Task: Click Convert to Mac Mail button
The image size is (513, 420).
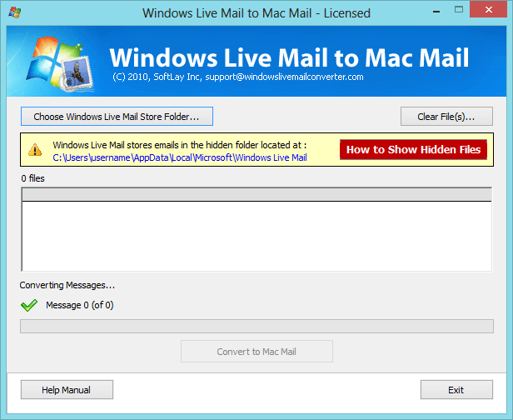Action: point(256,352)
